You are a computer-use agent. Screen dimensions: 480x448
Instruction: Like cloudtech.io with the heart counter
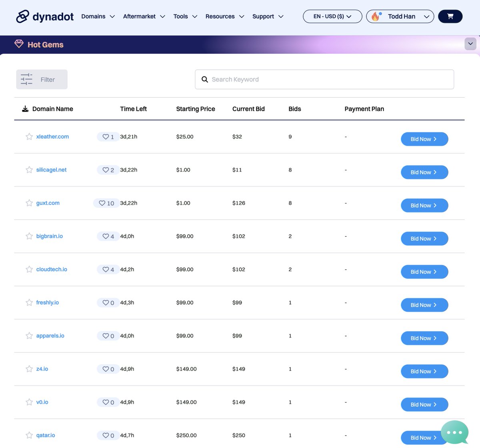[x=108, y=270]
